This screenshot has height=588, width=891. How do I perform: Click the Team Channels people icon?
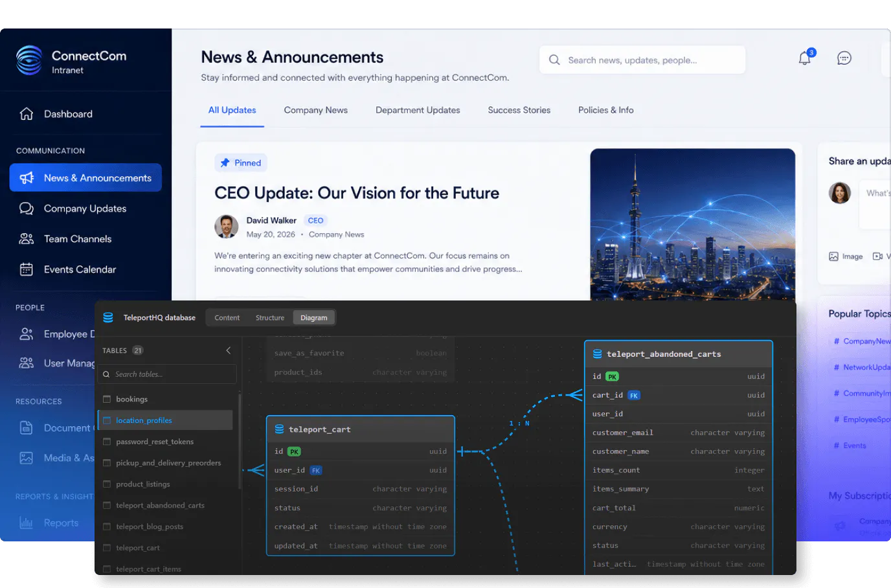coord(27,239)
